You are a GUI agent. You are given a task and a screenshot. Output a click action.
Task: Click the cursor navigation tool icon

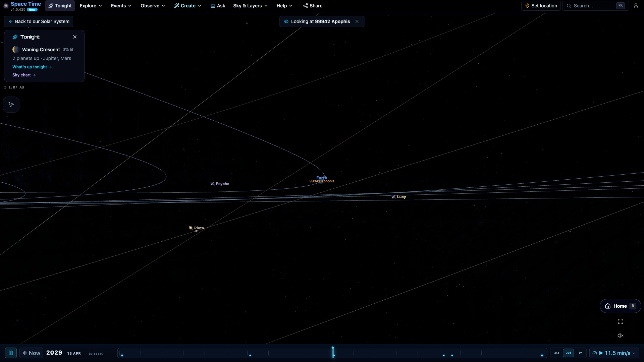(11, 105)
